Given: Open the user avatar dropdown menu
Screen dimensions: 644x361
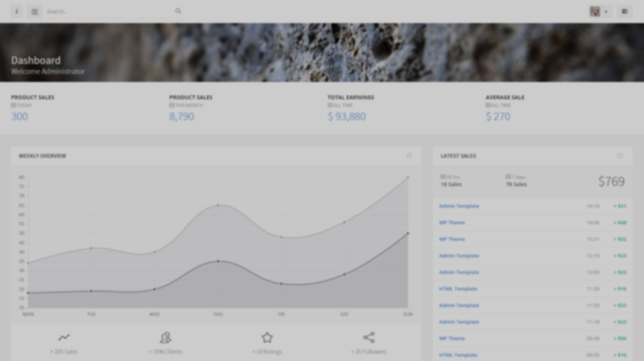Looking at the screenshot, I should pyautogui.click(x=606, y=12).
